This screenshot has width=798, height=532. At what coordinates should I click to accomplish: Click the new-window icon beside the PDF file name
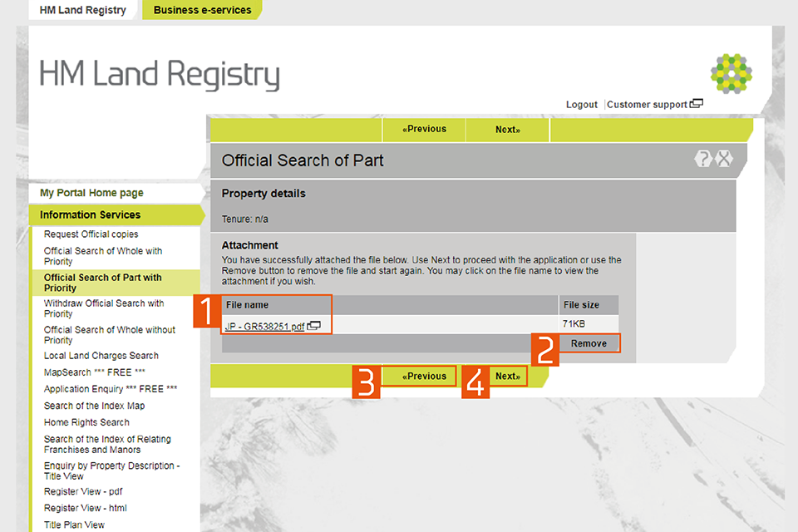coord(314,327)
